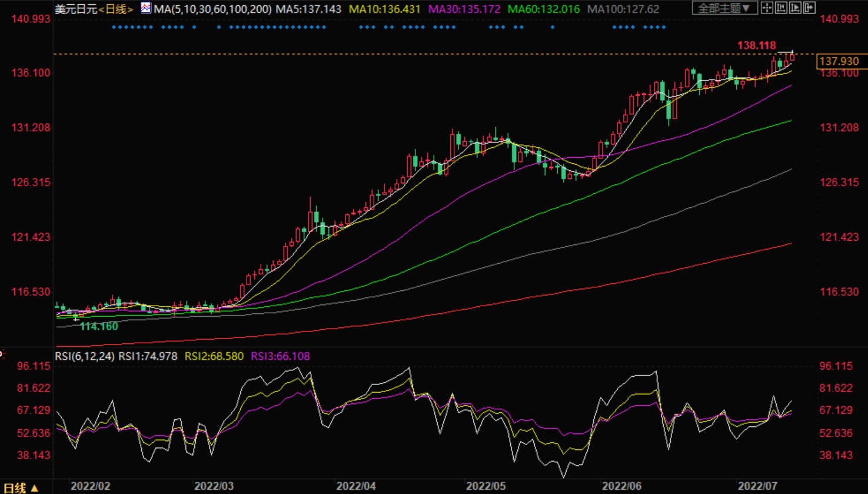The width and height of the screenshot is (868, 494).
Task: Click the left axis price 116.530
Action: 31,292
